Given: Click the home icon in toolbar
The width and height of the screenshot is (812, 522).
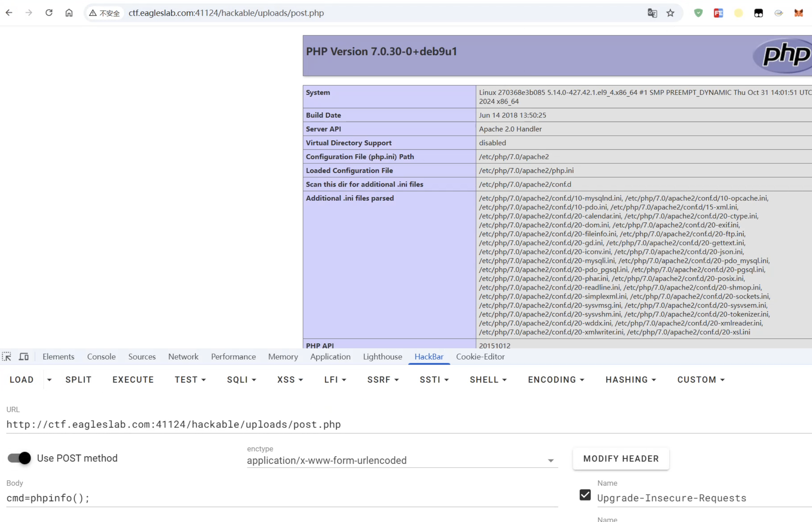Looking at the screenshot, I should click(69, 13).
